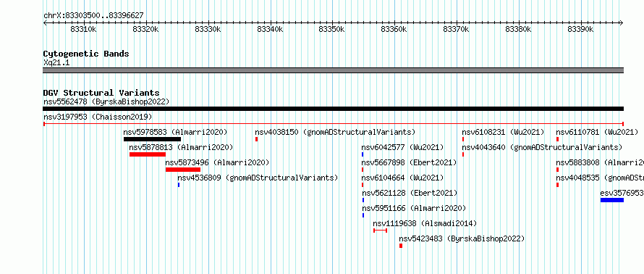Click the Xq21.1 band label

pos(56,62)
